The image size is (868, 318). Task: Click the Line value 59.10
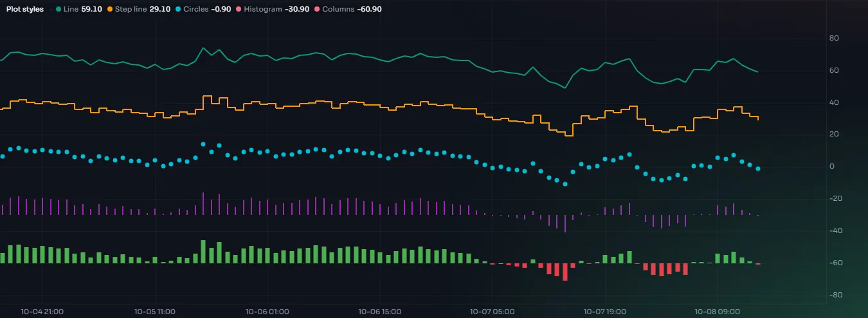click(91, 10)
